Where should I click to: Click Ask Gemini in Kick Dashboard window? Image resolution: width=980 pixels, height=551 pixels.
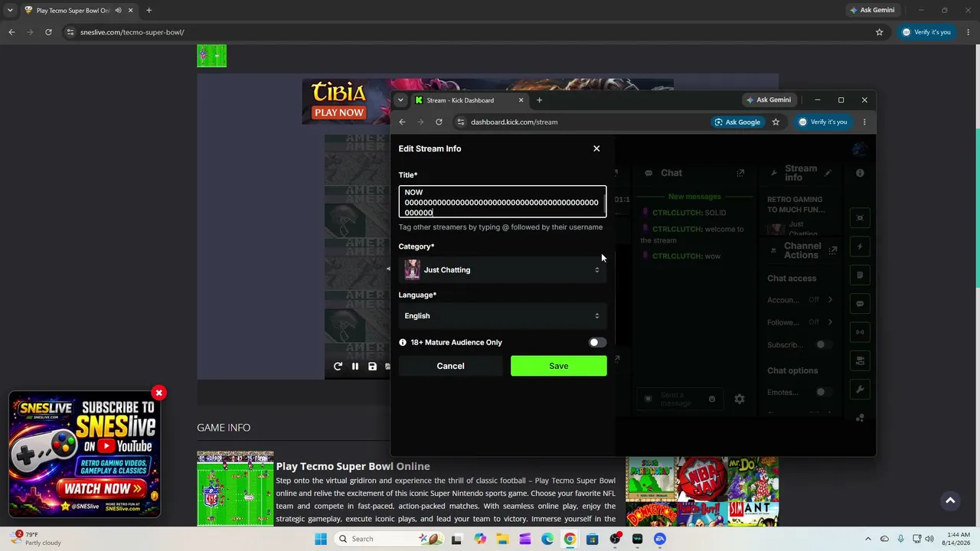768,99
